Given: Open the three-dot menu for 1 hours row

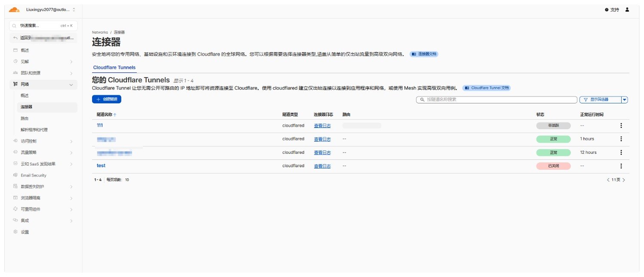Looking at the screenshot, I should coord(621,139).
